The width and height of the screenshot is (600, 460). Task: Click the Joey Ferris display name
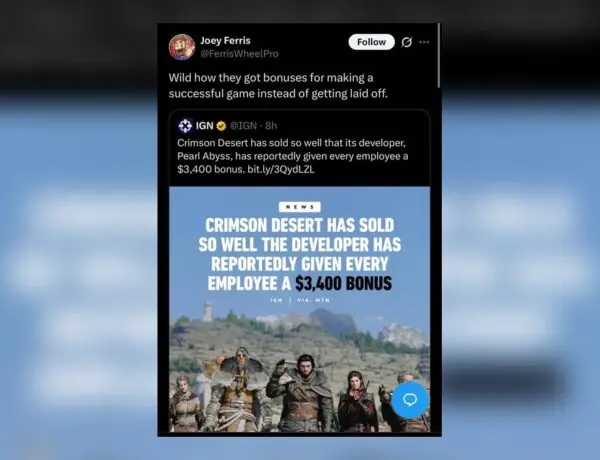225,40
